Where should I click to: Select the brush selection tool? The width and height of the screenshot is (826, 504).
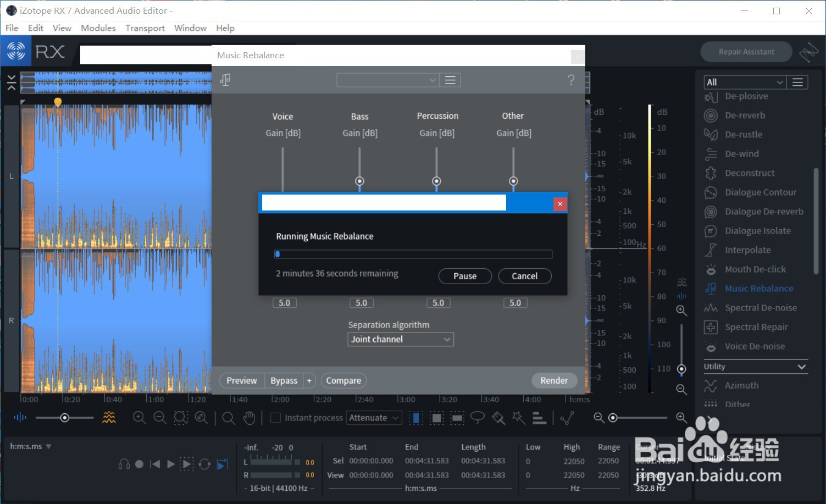498,418
